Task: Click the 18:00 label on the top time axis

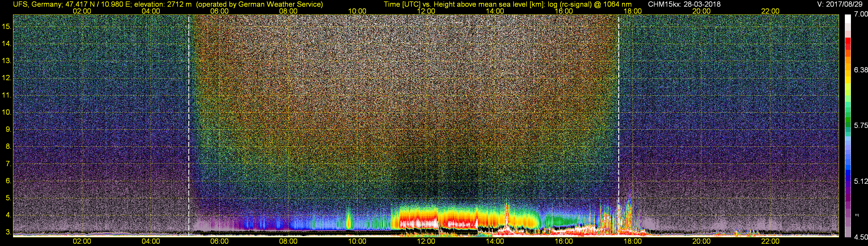Action: [x=632, y=11]
